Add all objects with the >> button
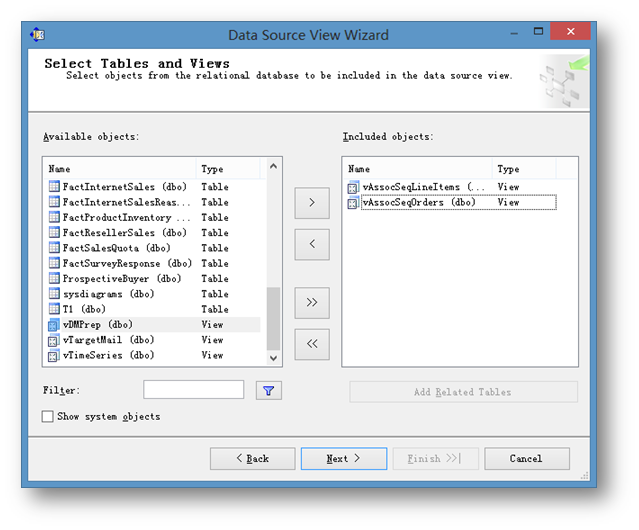Viewport: 639px width, 530px height. point(312,303)
